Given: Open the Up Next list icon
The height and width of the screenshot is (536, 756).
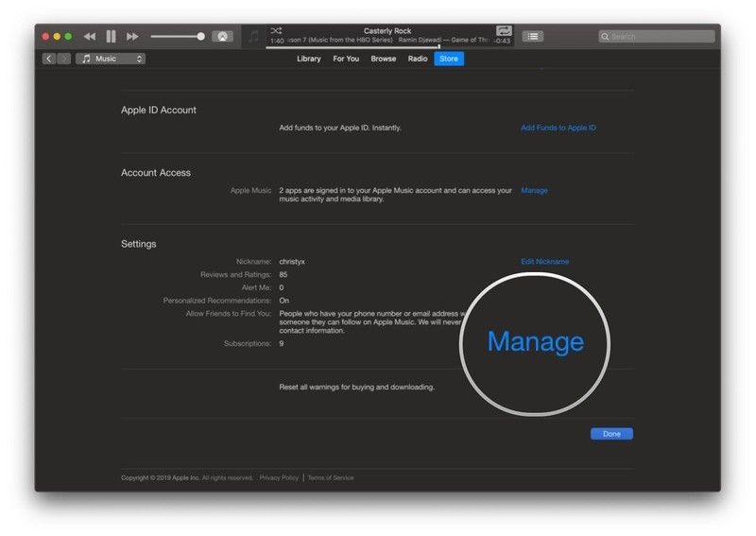Looking at the screenshot, I should point(533,37).
